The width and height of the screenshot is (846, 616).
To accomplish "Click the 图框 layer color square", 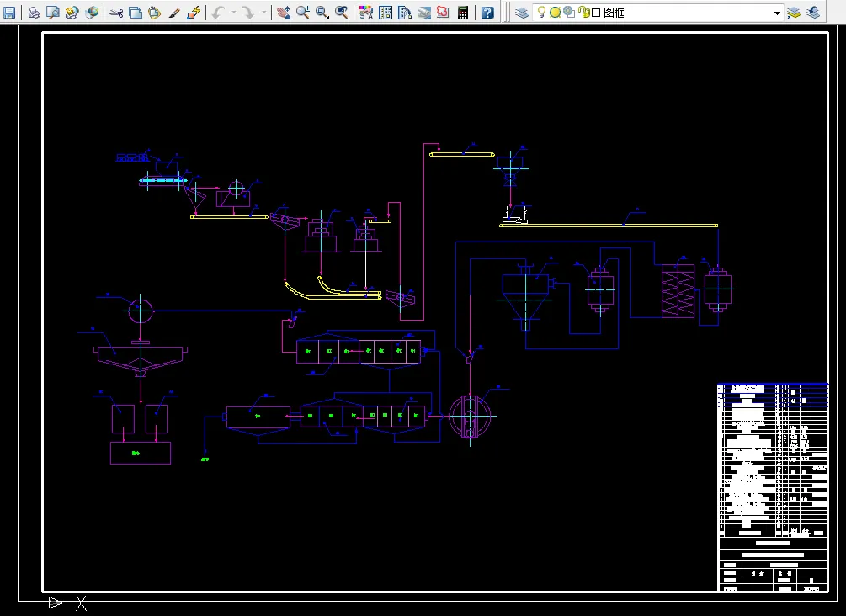I will click(596, 13).
